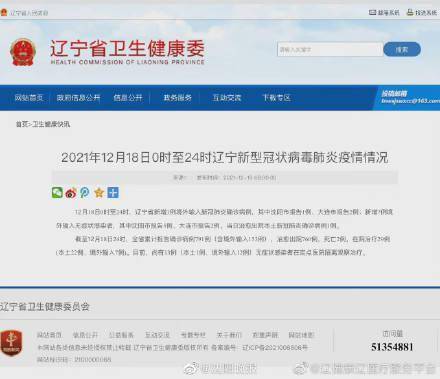Click the visit counter value 51354881

392,347
